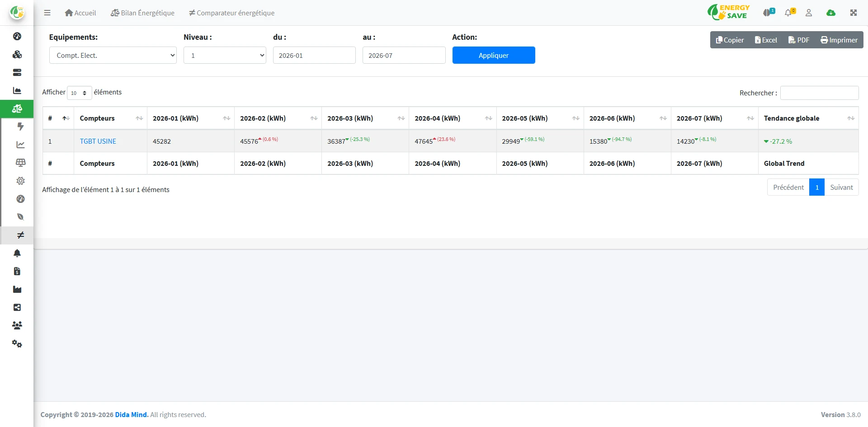The width and height of the screenshot is (868, 427).
Task: Open the area chart sidebar icon
Action: [17, 90]
